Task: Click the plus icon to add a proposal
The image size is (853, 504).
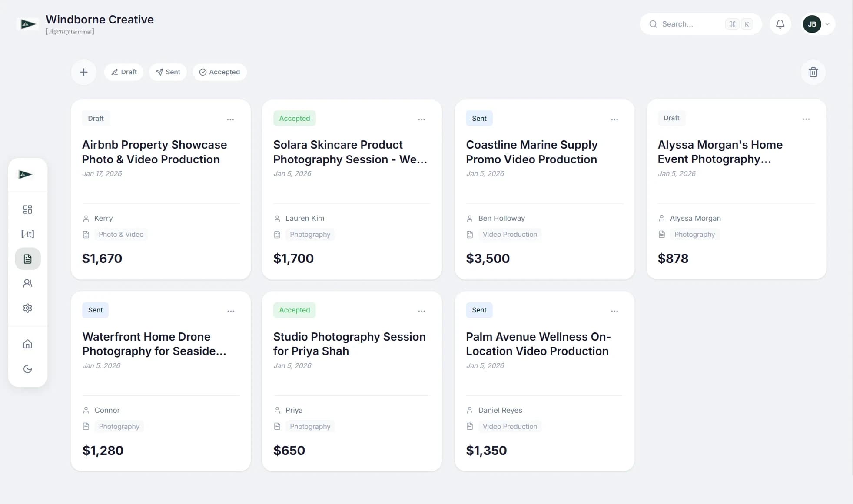Action: (84, 72)
